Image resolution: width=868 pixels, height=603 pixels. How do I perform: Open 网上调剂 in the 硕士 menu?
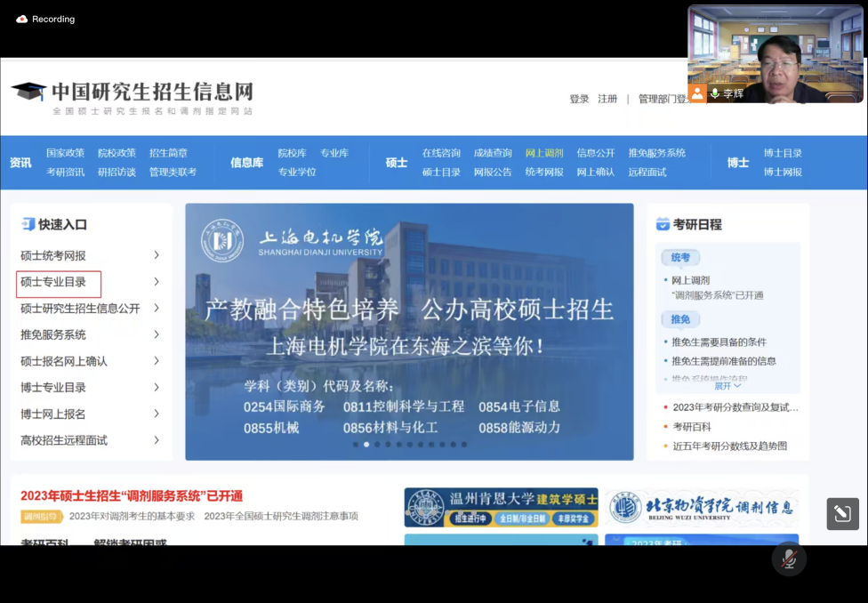(x=544, y=153)
